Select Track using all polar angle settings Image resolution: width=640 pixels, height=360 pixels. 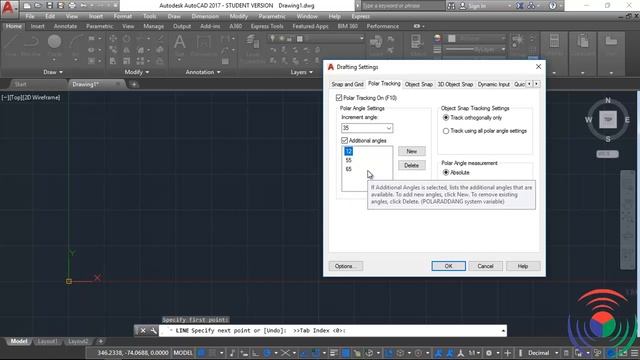446,131
